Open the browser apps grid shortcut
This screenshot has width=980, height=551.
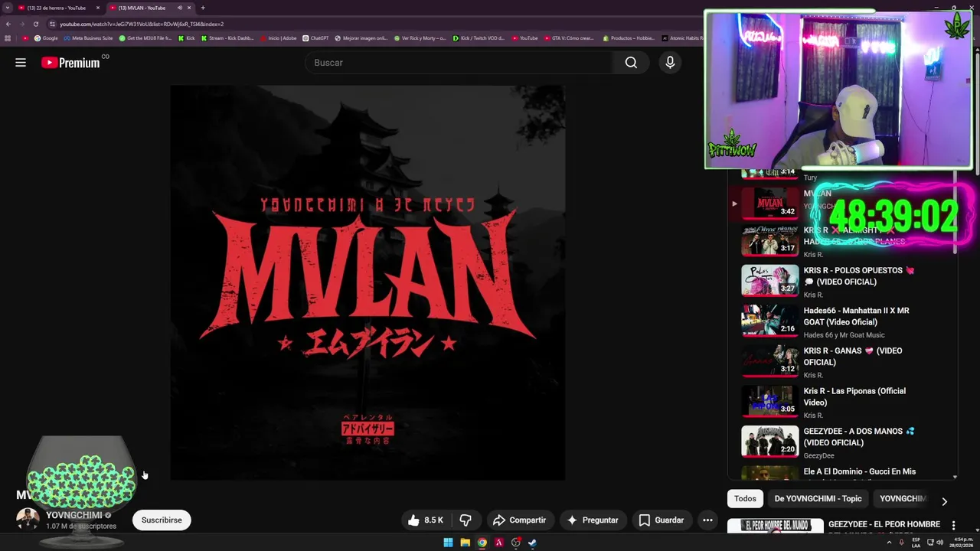(x=8, y=38)
